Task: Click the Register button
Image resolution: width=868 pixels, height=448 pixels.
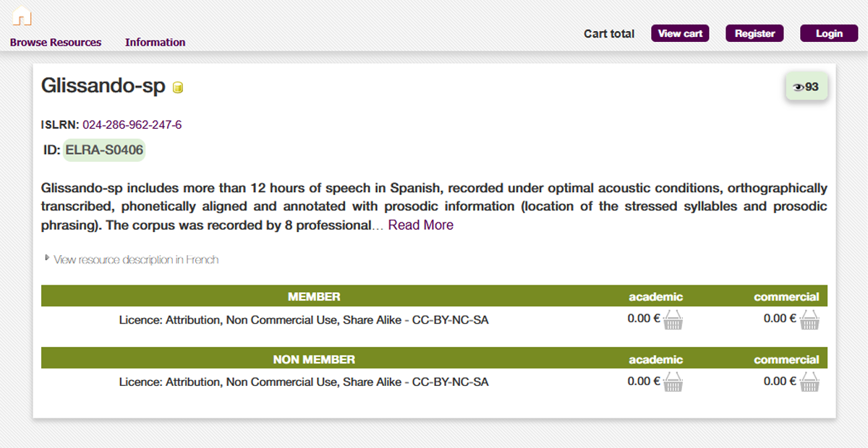Action: tap(754, 33)
